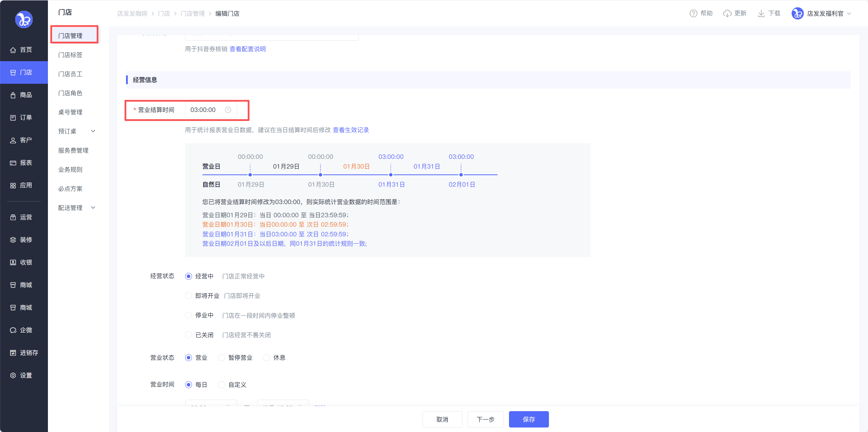
Task: Select the 即将开业 radio button
Action: [189, 296]
